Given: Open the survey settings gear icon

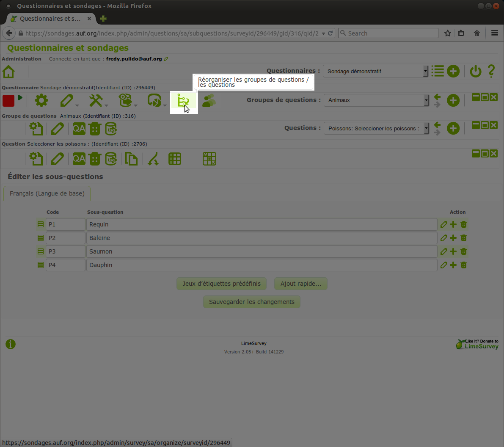Looking at the screenshot, I should coord(41,100).
